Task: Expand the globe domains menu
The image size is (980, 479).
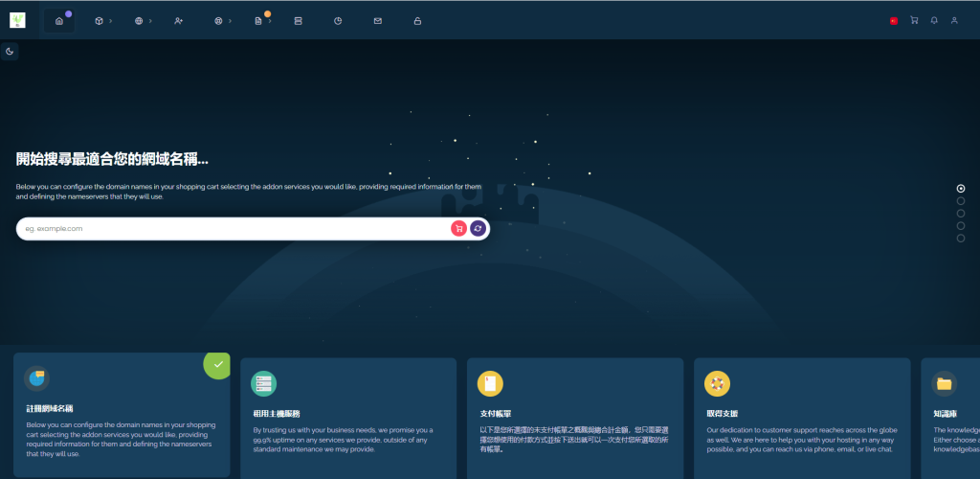Action: (x=140, y=20)
